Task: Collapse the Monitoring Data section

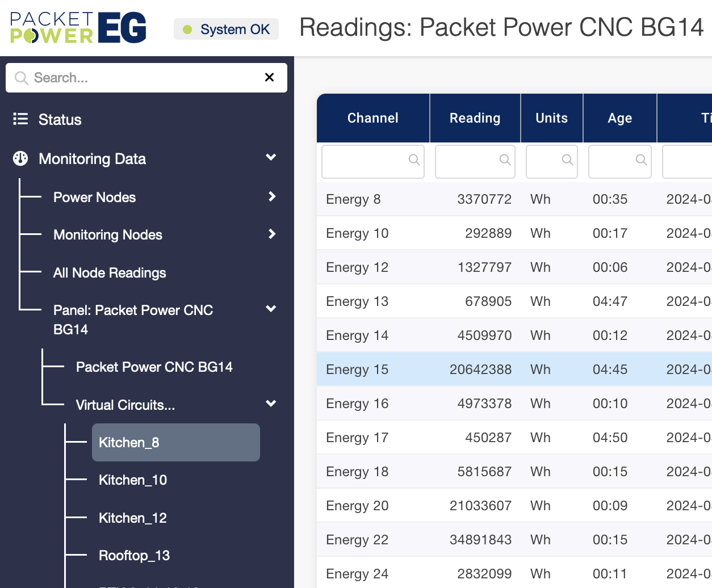Action: tap(271, 158)
